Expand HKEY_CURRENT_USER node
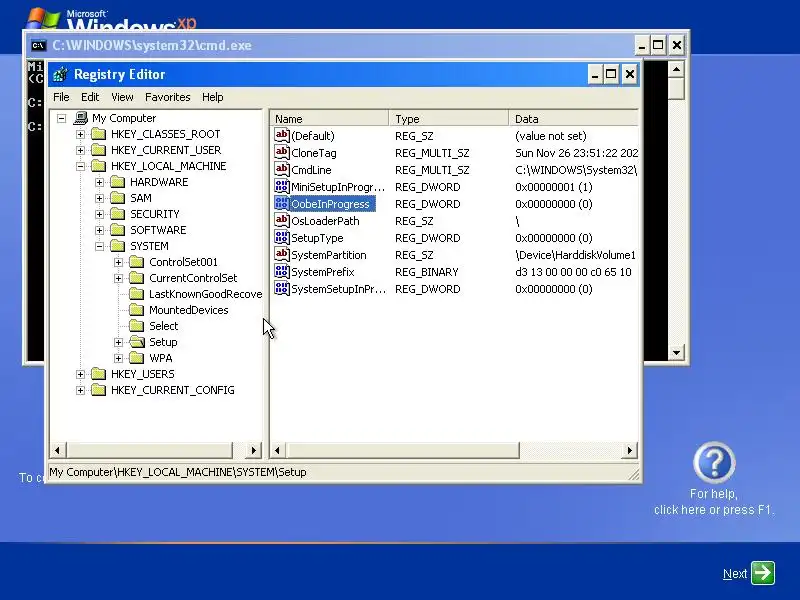The width and height of the screenshot is (800, 600). point(81,150)
